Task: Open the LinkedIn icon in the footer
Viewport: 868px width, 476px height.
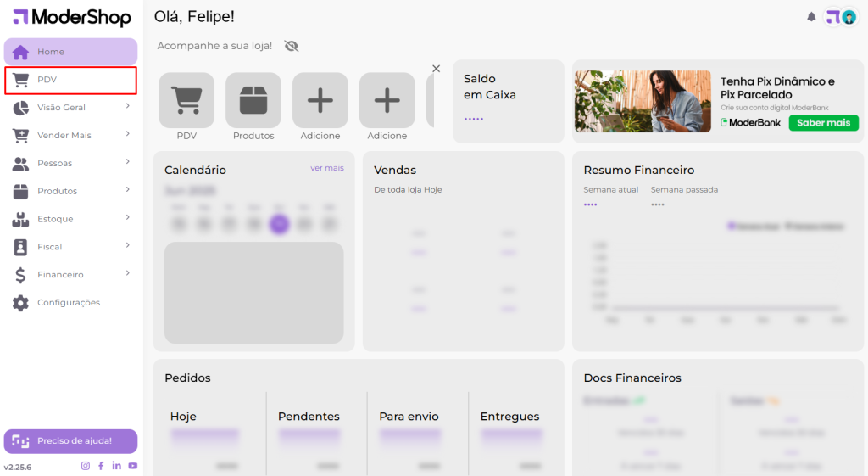Action: [x=117, y=466]
